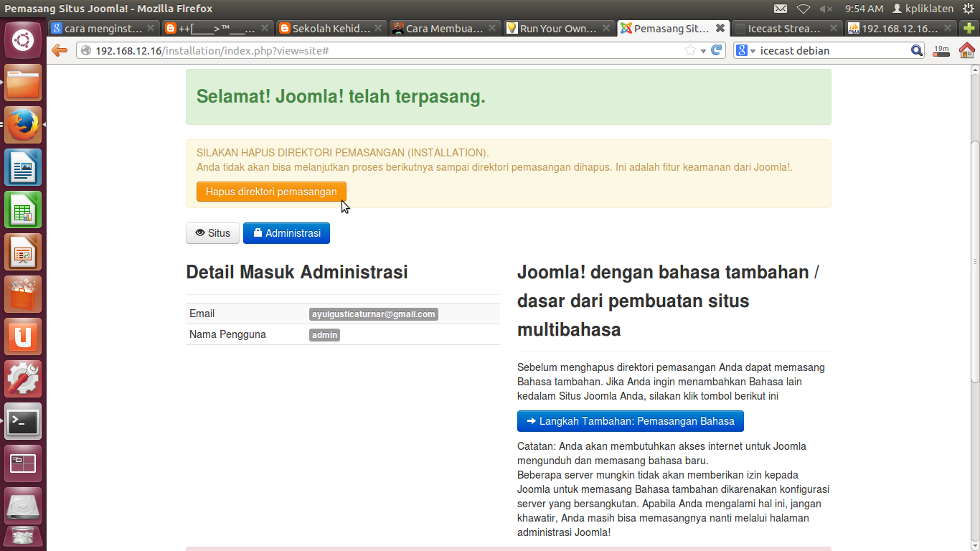Image resolution: width=980 pixels, height=551 pixels.
Task: Switch to the '192.168.12.16...' tab
Action: click(901, 29)
